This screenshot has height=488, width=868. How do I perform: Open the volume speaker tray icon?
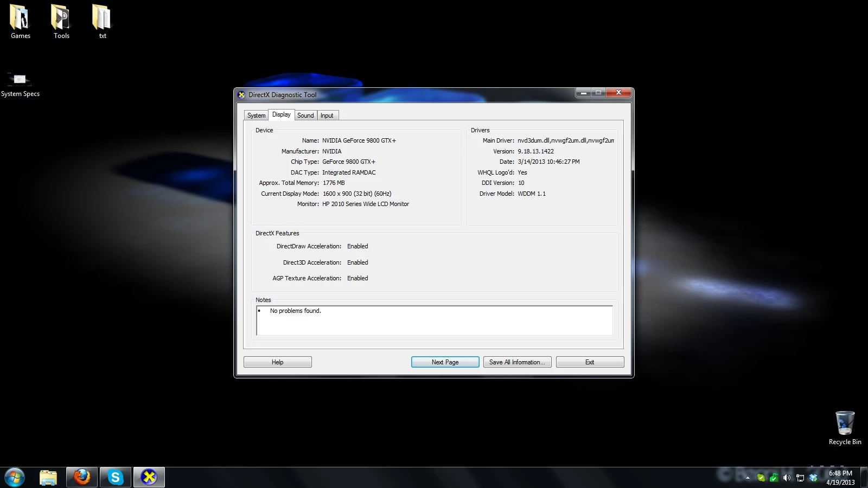(x=787, y=478)
